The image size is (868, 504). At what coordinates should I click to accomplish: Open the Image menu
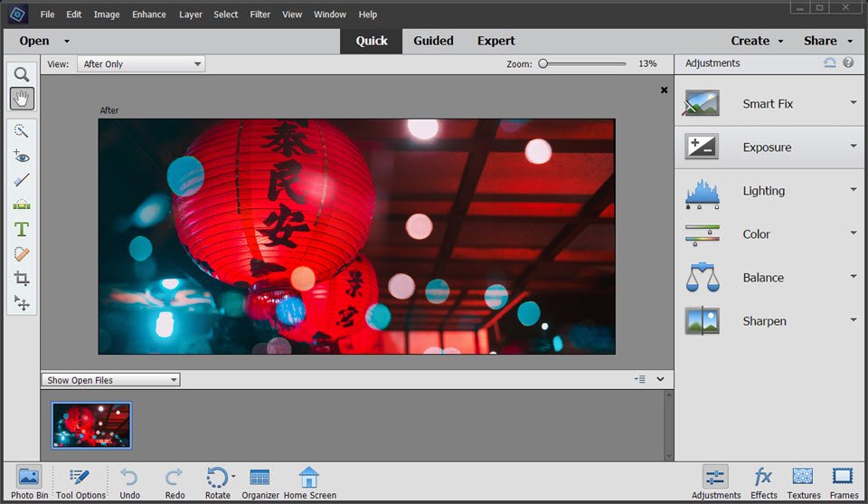tap(107, 14)
